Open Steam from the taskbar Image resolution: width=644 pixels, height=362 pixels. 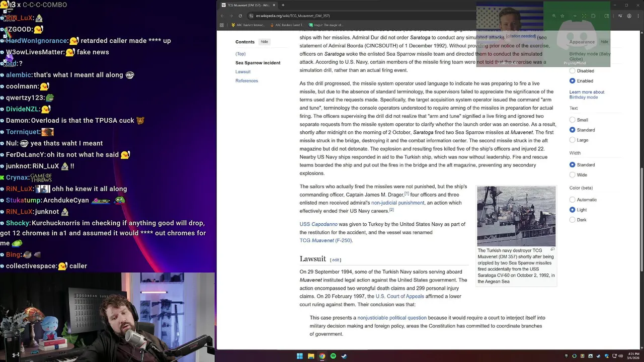pyautogui.click(x=344, y=356)
